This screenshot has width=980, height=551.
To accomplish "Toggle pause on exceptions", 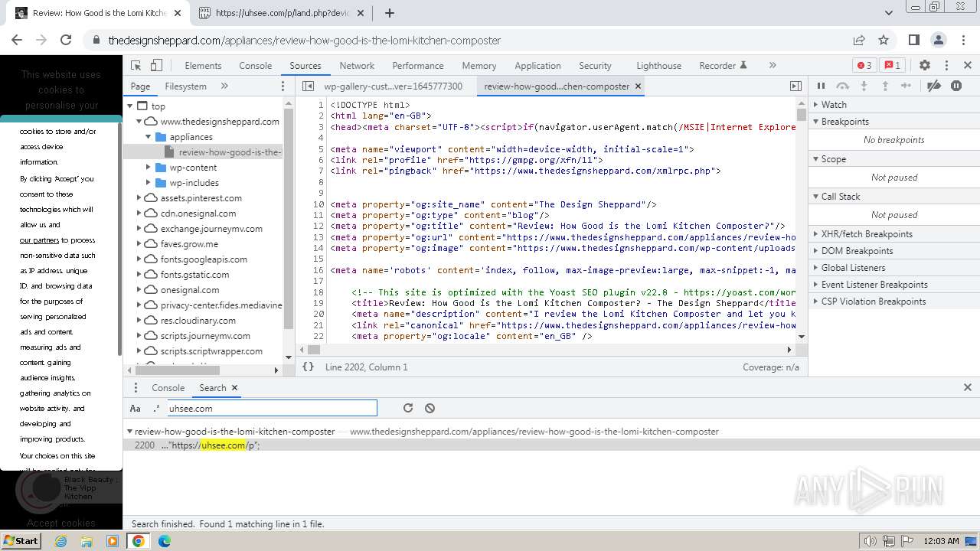I will pos(956,86).
